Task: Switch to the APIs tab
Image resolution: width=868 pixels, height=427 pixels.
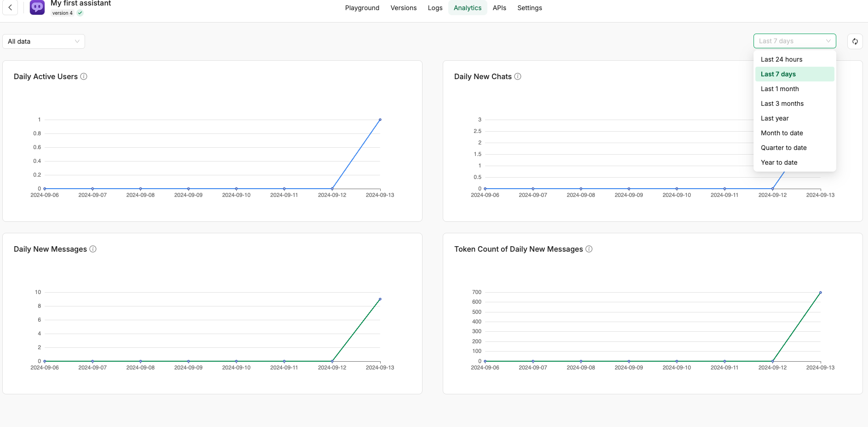Action: [x=499, y=8]
